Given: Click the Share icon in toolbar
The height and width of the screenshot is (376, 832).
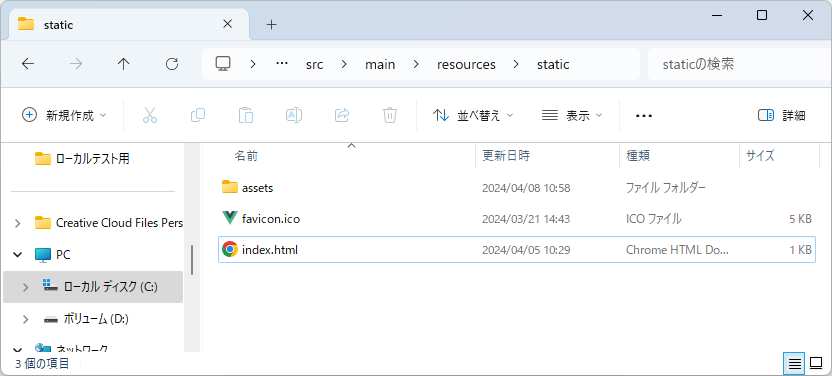Looking at the screenshot, I should coord(342,115).
